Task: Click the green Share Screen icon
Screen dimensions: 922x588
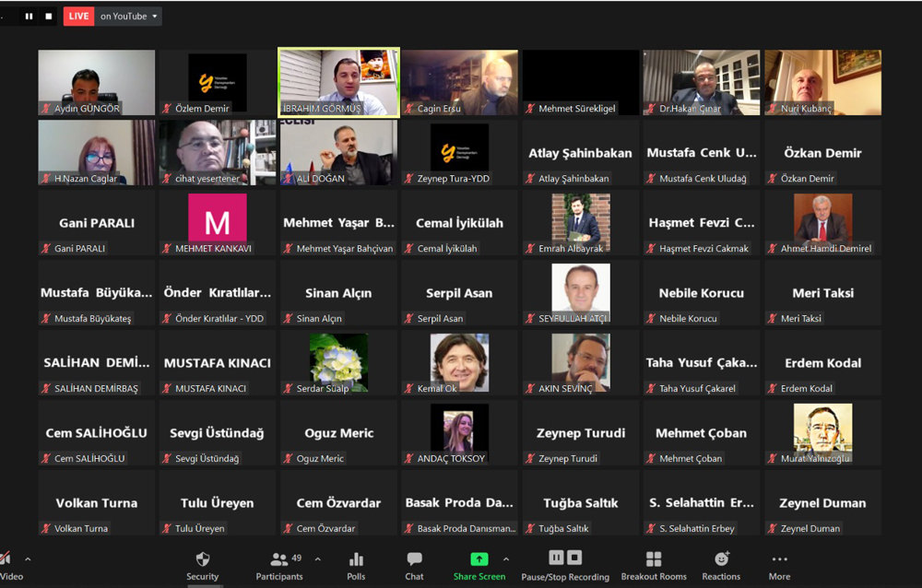Action: coord(479,559)
